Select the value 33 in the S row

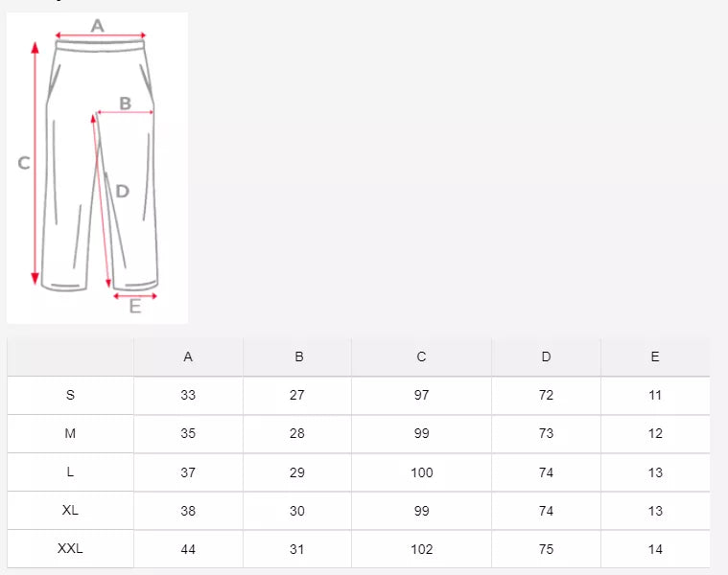pyautogui.click(x=188, y=395)
